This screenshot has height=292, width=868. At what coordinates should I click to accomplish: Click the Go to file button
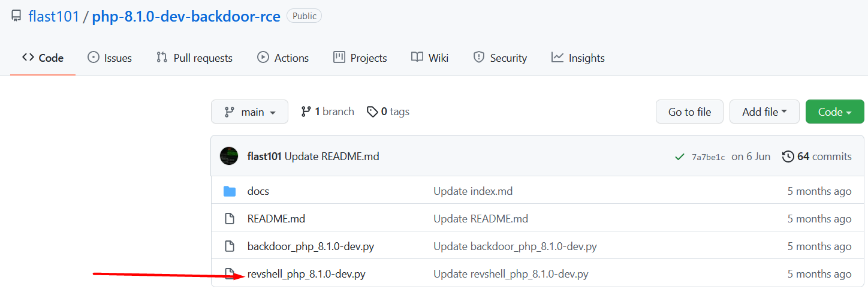(x=689, y=112)
